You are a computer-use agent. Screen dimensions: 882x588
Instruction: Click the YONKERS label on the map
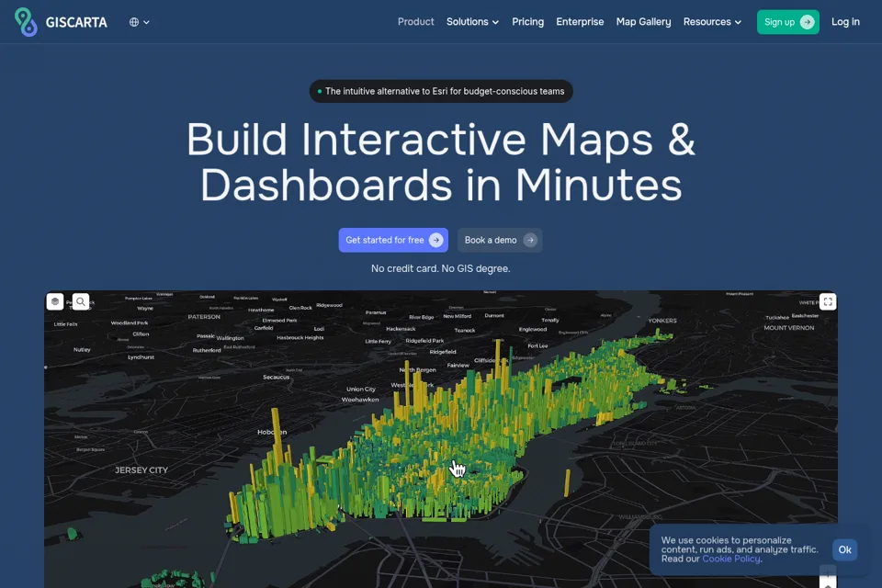[x=662, y=321]
